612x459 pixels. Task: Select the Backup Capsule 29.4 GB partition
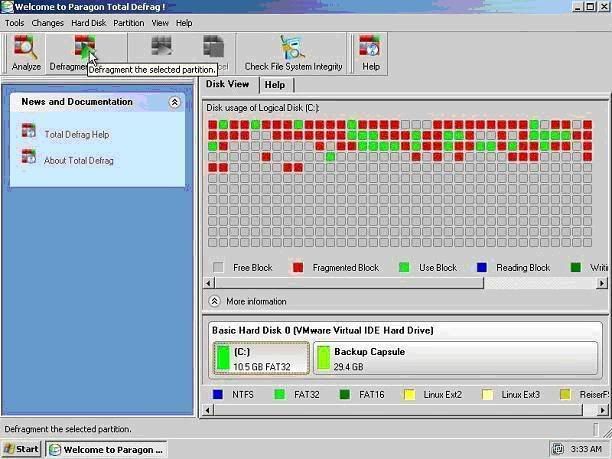click(x=456, y=358)
